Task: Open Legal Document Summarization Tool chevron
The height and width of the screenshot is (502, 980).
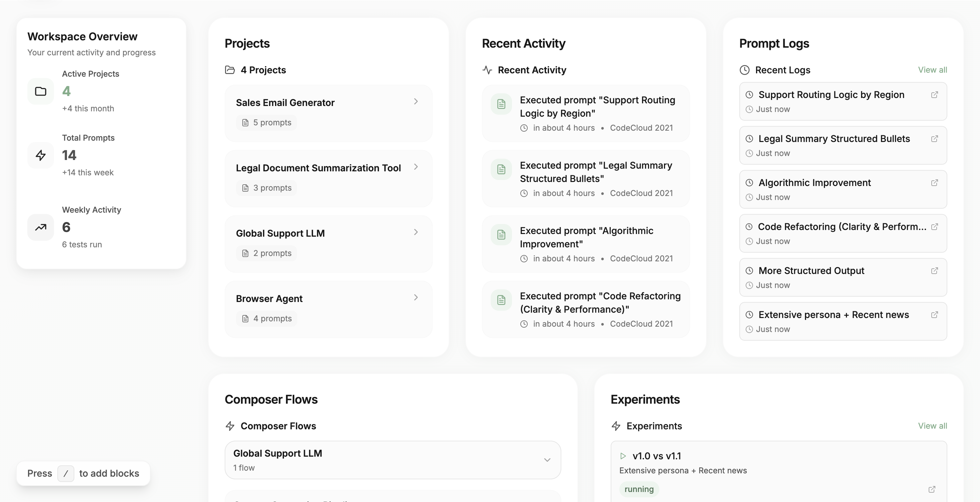Action: (416, 167)
